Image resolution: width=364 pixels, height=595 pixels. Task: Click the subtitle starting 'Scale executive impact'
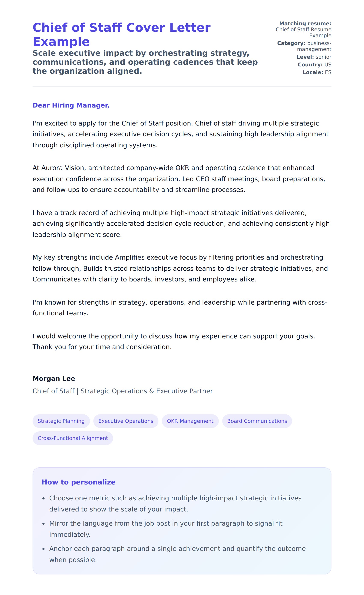coord(145,62)
